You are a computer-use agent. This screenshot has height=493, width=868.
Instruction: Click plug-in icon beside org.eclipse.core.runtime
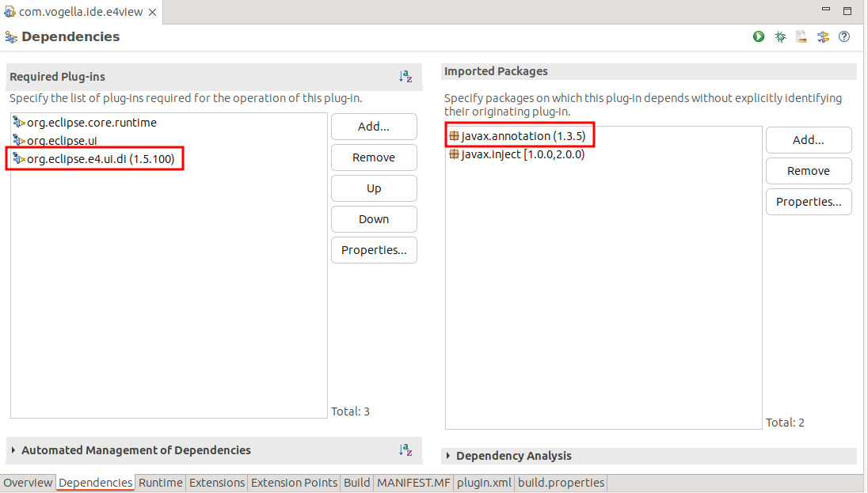click(x=19, y=123)
